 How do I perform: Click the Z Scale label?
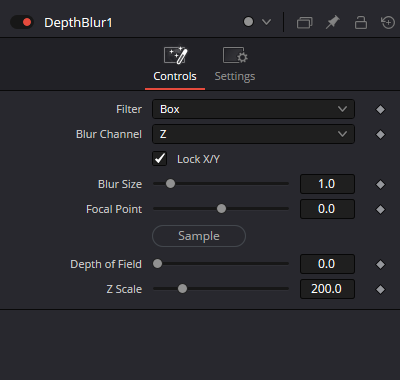124,289
